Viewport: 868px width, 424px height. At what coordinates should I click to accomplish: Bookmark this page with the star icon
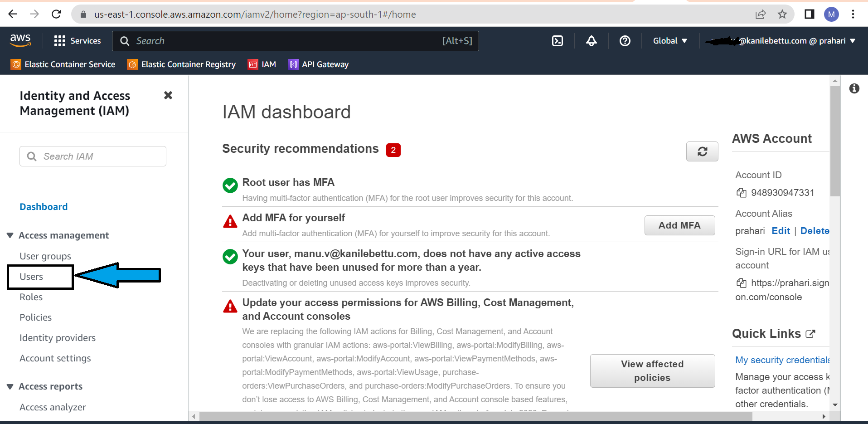tap(782, 14)
